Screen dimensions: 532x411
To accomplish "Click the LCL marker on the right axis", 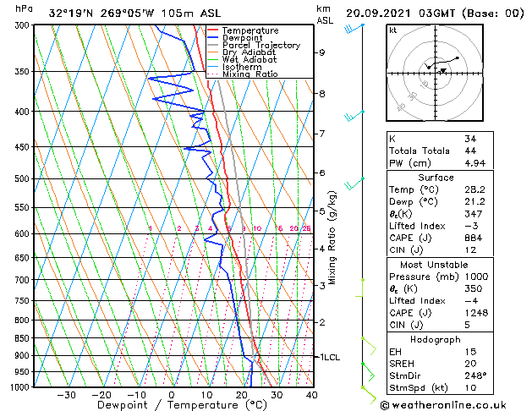I will coord(330,357).
